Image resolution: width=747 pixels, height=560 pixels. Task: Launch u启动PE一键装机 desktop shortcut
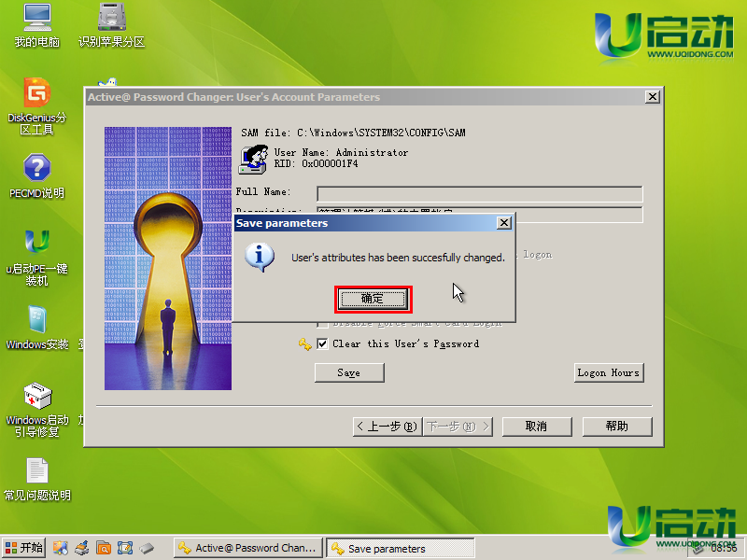coord(37,258)
